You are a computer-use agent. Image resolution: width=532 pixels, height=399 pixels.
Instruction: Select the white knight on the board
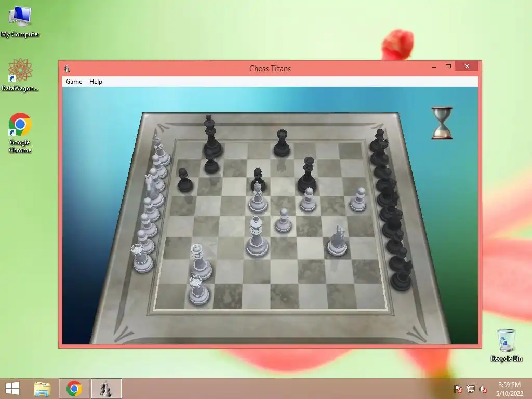[337, 240]
